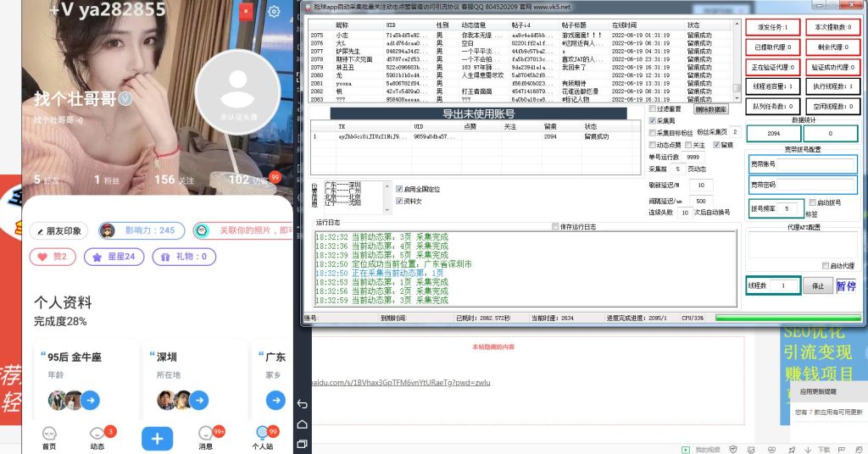Click the 动态 feed icon in bottom bar

tap(97, 434)
